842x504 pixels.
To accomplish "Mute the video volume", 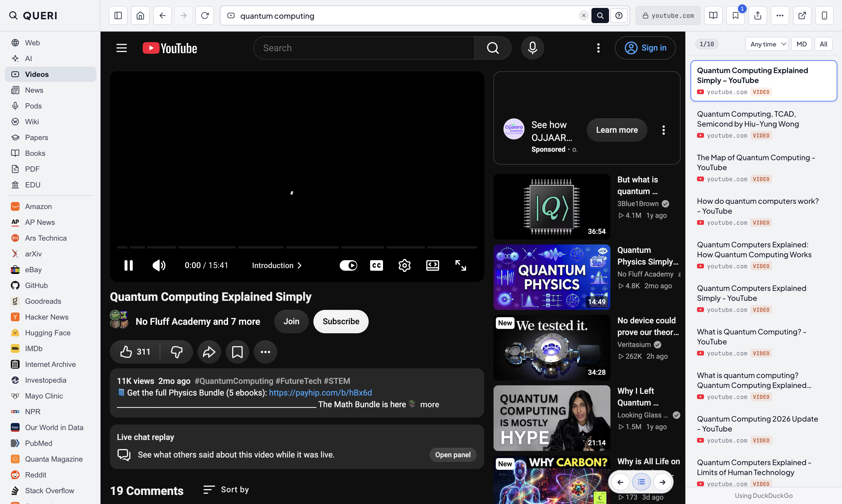I will pyautogui.click(x=159, y=265).
